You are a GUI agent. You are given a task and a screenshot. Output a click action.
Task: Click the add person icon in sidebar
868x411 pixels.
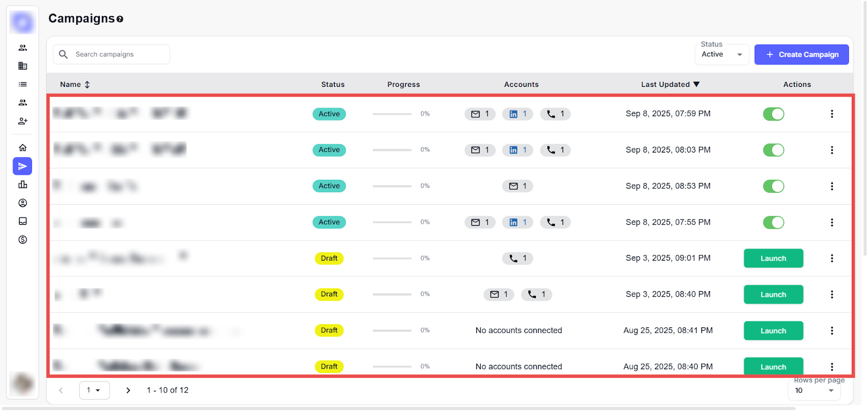(x=23, y=121)
